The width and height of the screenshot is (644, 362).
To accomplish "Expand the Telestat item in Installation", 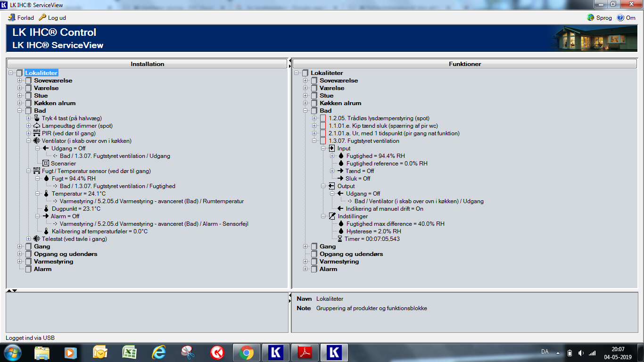I will pyautogui.click(x=29, y=239).
